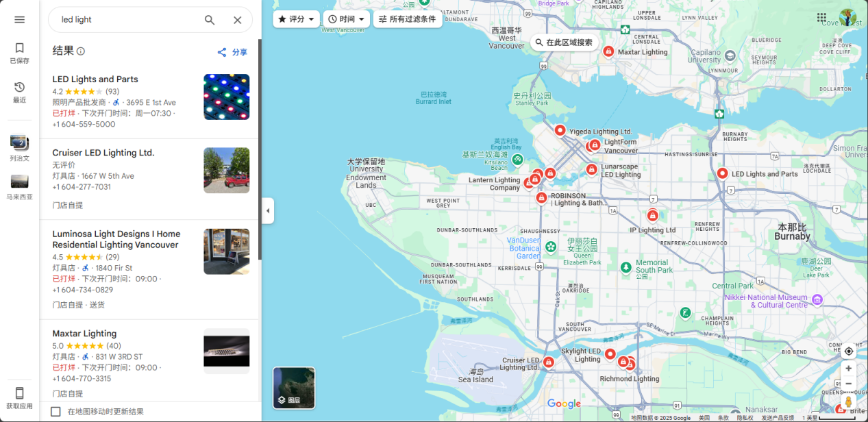Click the LightForm Vancouver map pin
Image resolution: width=868 pixels, height=422 pixels.
pos(595,145)
